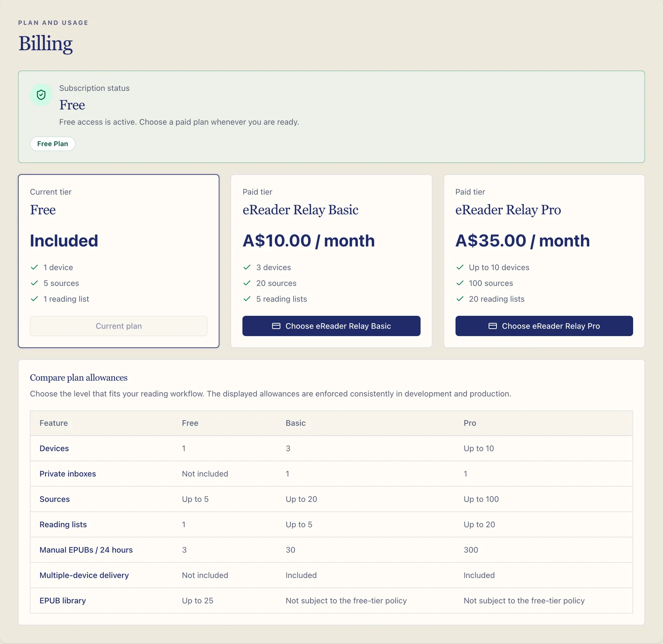Click the disabled Current plan button
Screen dimensions: 663x644
coord(119,326)
